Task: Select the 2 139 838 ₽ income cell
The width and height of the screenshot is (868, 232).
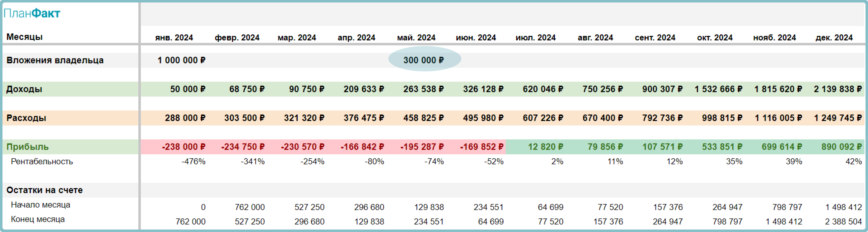Action: (837, 89)
